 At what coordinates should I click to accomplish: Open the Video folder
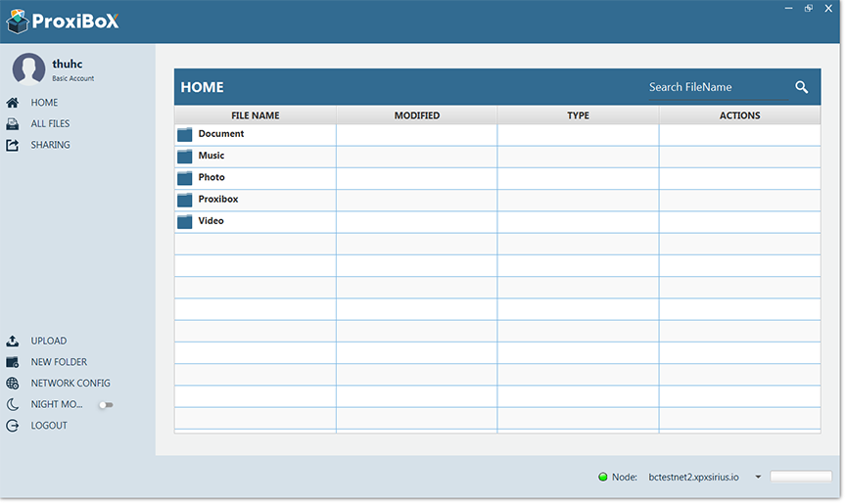coord(211,221)
